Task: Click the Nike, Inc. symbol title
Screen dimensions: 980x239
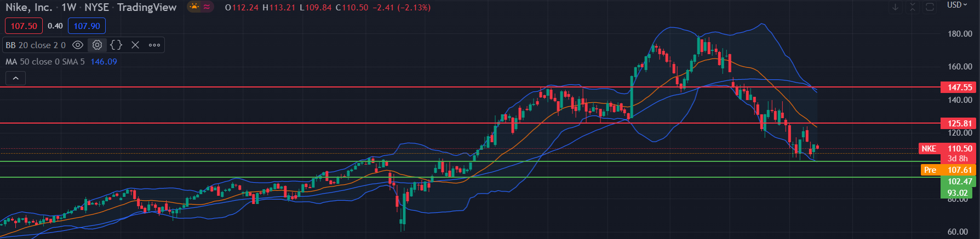Action: [28, 7]
